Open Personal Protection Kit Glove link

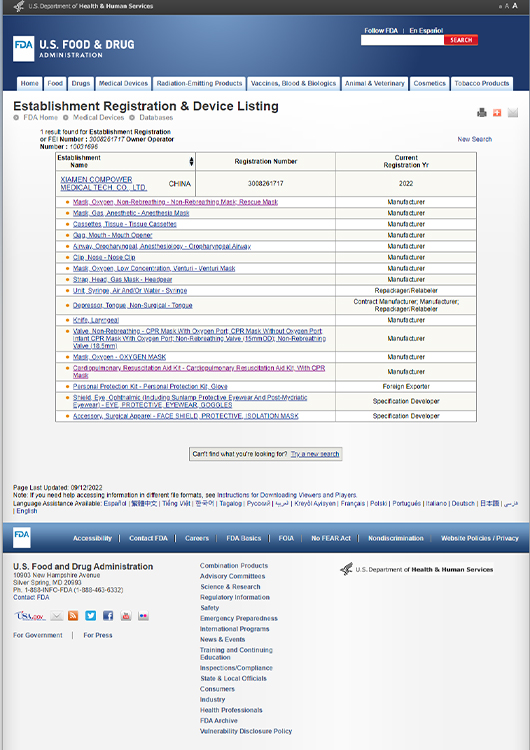coord(150,386)
